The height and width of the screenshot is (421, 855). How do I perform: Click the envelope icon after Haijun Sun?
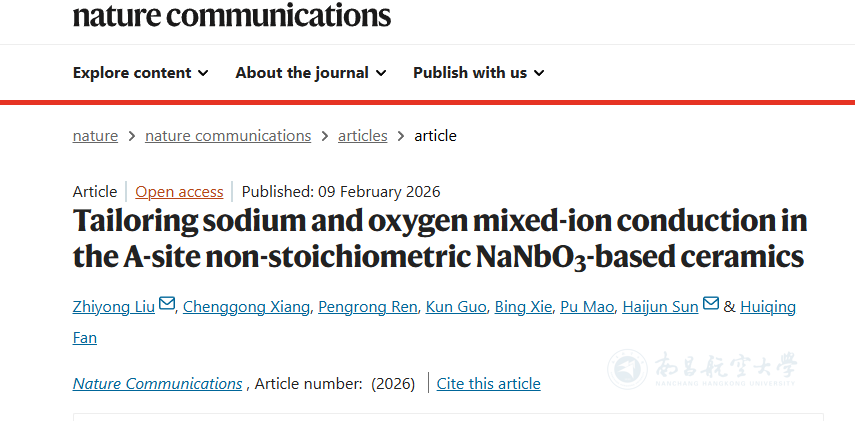[711, 305]
